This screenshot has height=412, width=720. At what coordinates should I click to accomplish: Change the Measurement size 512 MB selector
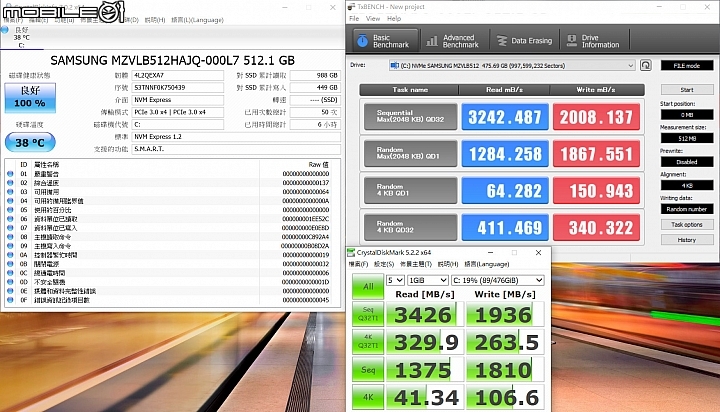pos(687,138)
